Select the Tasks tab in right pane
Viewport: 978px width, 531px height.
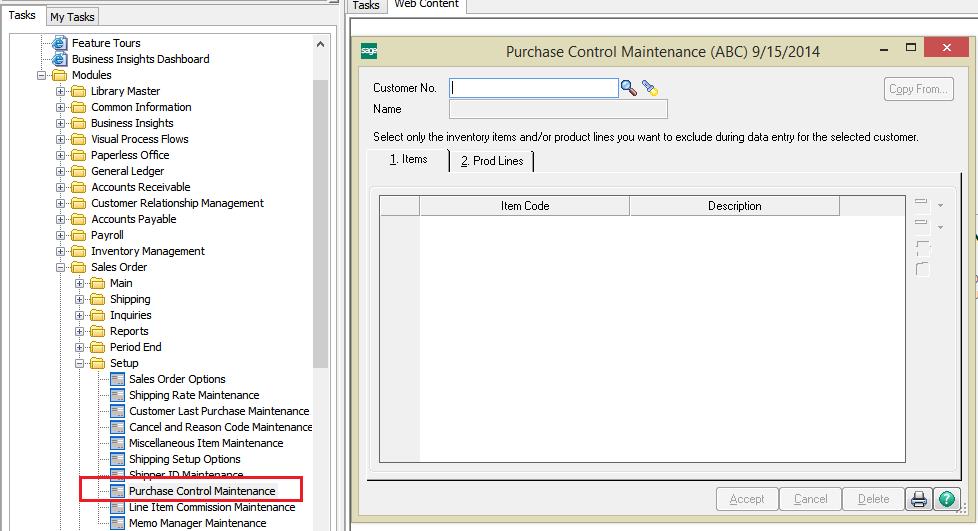[x=366, y=6]
